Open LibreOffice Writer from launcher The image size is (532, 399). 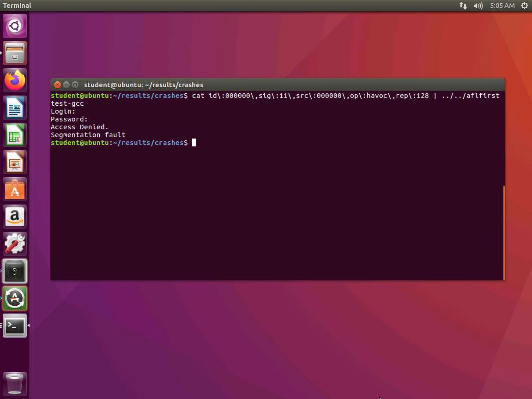tap(15, 108)
